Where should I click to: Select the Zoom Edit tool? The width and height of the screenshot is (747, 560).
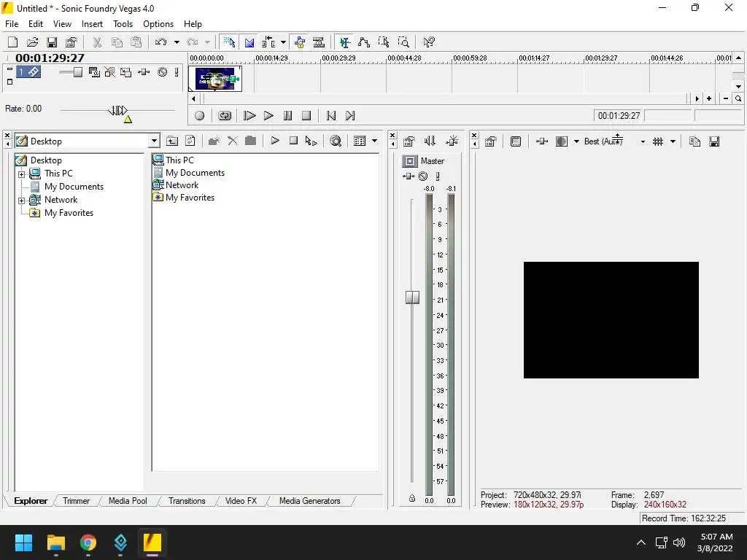coord(403,42)
